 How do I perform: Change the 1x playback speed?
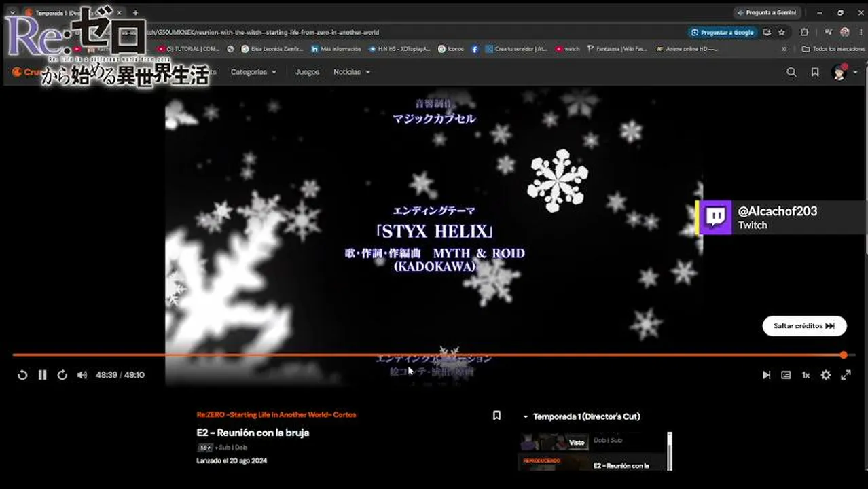[x=806, y=375]
